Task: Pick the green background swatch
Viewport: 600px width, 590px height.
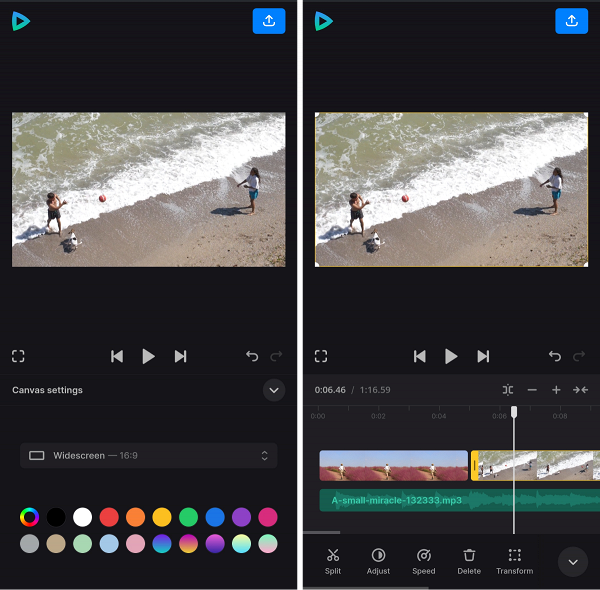Action: 188,517
